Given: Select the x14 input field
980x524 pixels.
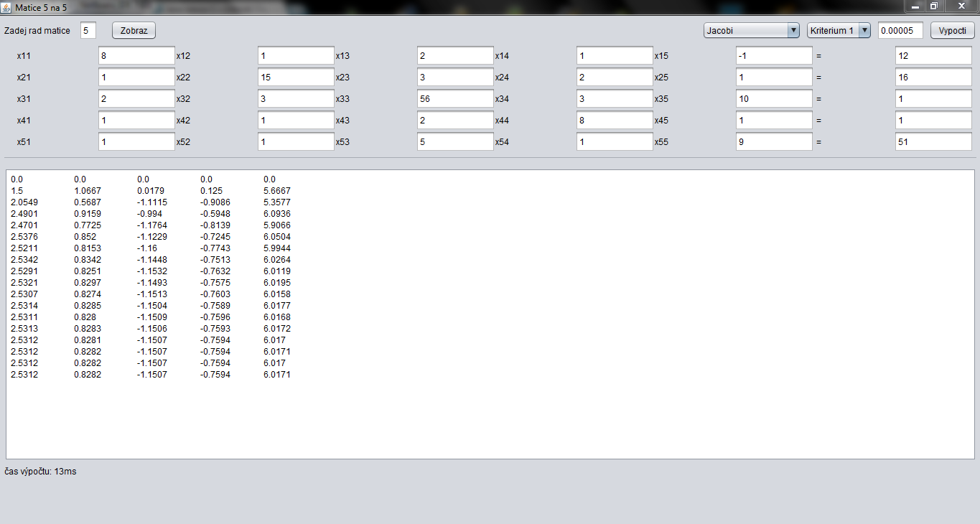Looking at the screenshot, I should [x=615, y=56].
